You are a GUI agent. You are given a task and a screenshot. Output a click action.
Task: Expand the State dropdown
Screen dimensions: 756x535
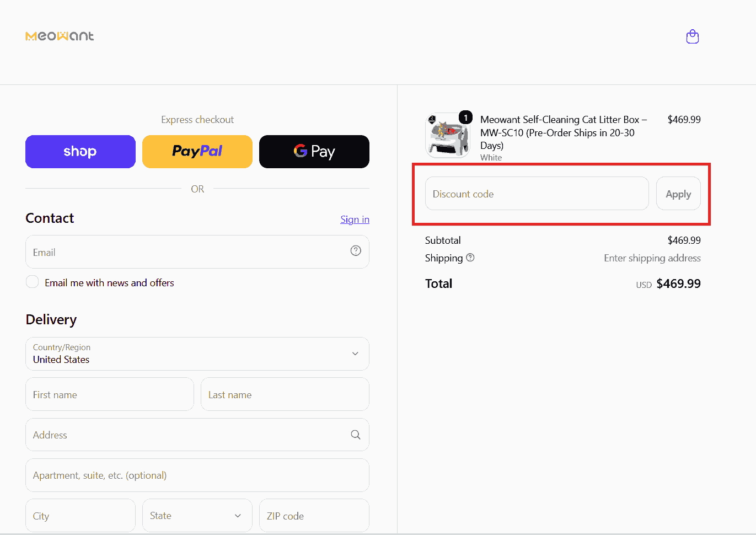pyautogui.click(x=197, y=516)
